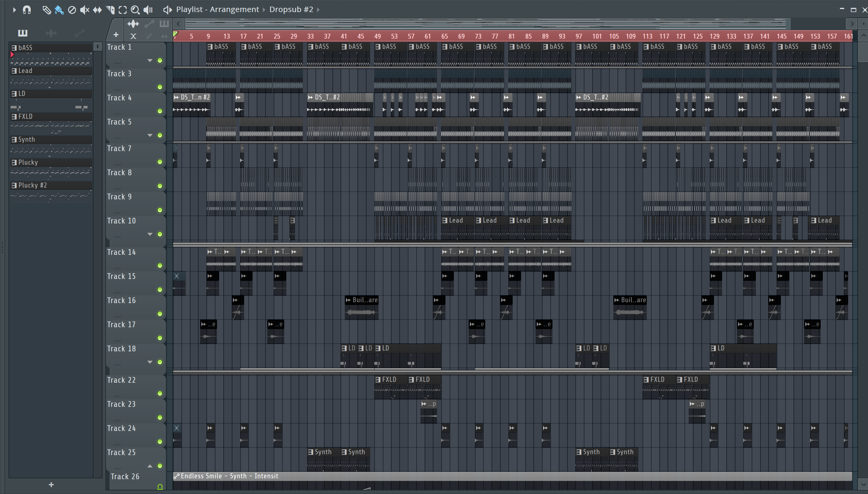Mute Track 16 with its green toggle
The height and width of the screenshot is (494, 868).
point(160,314)
